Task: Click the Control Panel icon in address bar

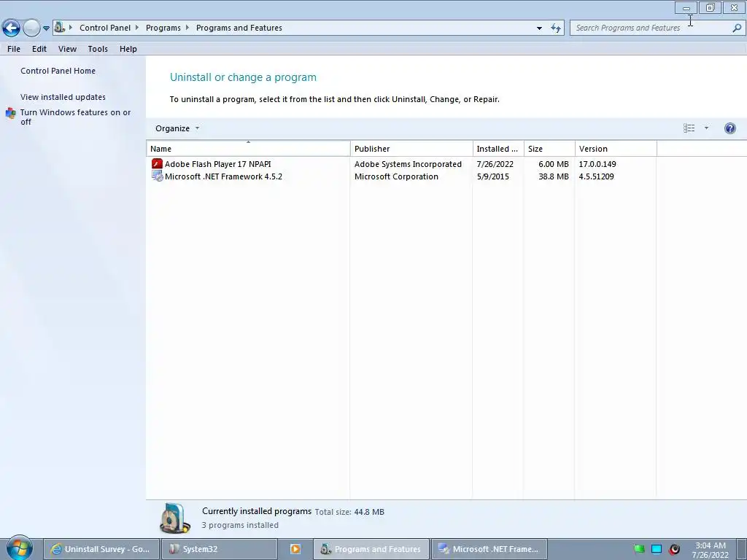Action: point(60,27)
